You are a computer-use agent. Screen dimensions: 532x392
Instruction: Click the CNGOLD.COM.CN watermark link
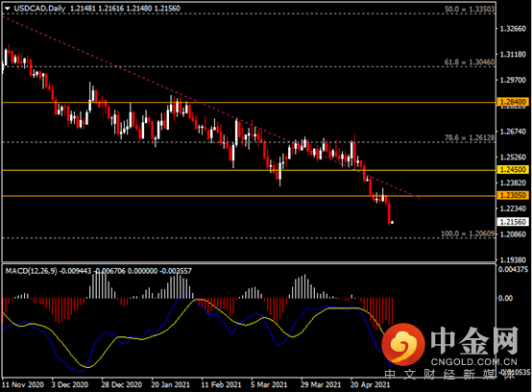pos(474,362)
